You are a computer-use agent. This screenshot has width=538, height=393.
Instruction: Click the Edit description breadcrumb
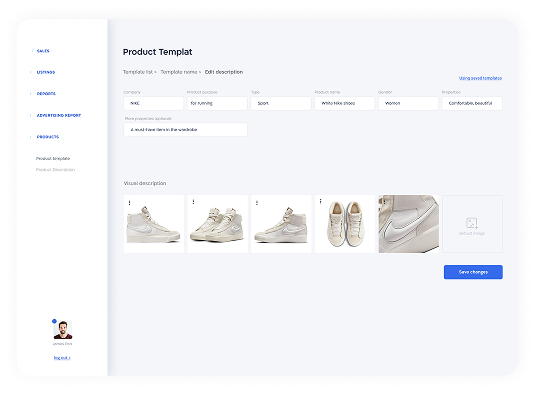pos(224,72)
